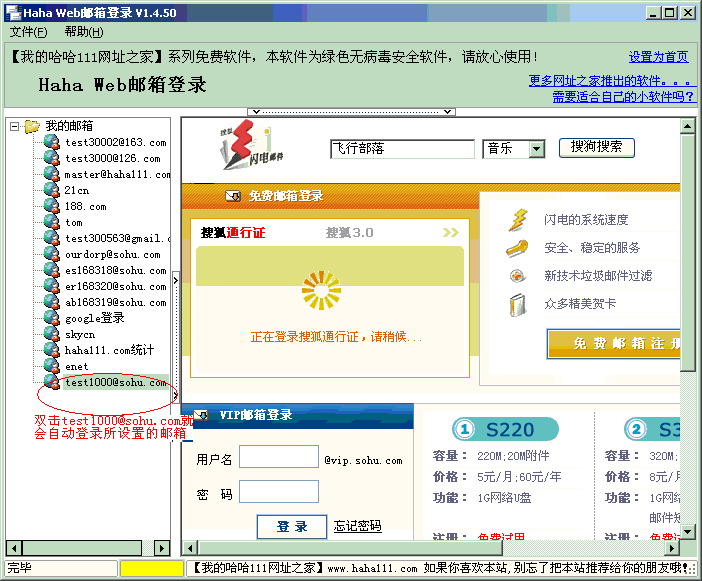Screen dimensions: 702x581
Task: Click the Sohu 闪电邮件 logo
Action: [x=252, y=145]
